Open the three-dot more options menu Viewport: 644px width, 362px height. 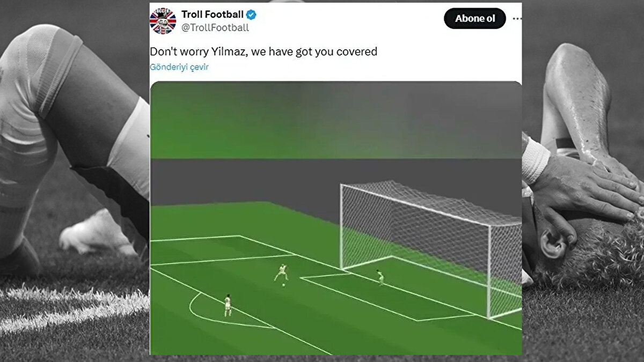[x=517, y=18]
